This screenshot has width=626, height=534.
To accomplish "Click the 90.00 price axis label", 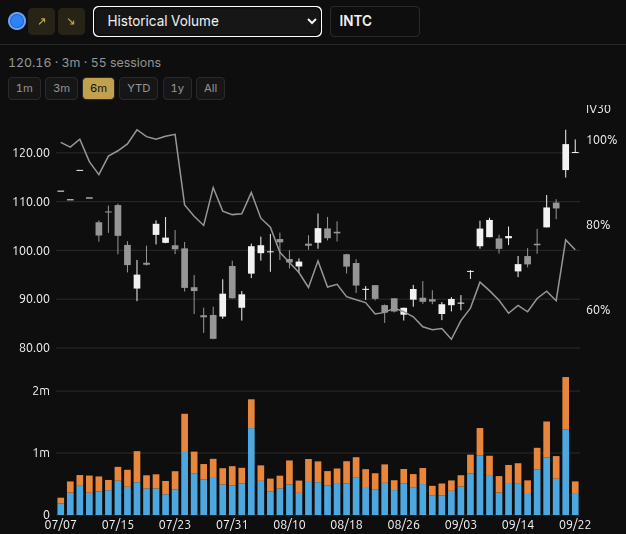I will (34, 299).
